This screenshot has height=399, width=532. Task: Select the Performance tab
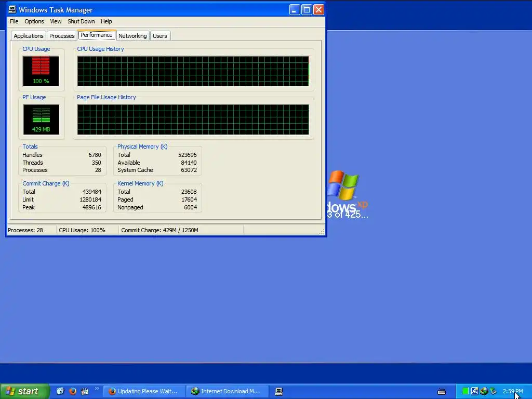tap(96, 35)
